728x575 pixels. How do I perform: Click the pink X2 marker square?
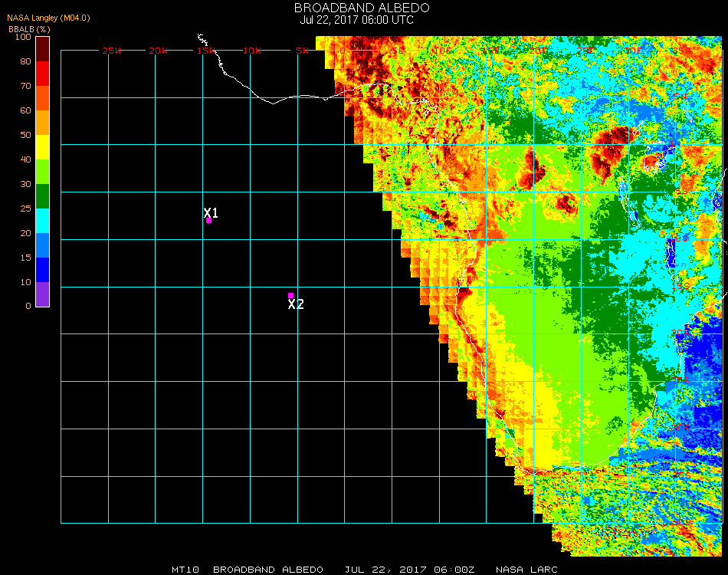coord(290,295)
